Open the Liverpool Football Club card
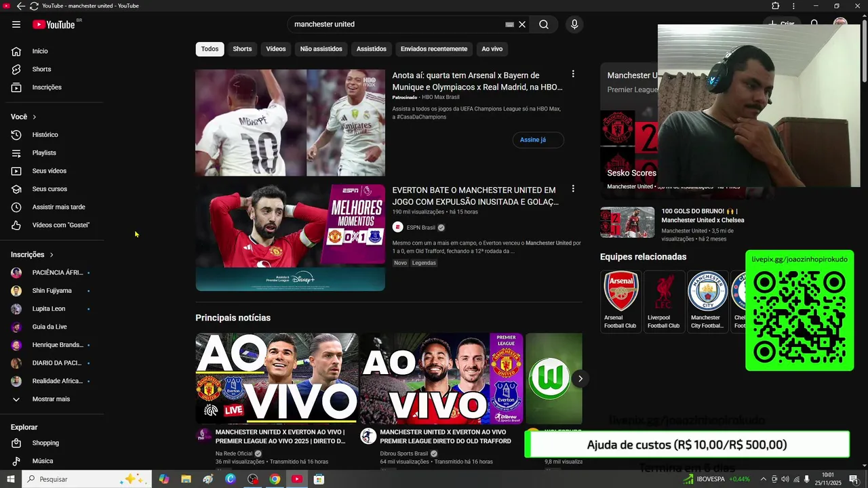868x488 pixels. pyautogui.click(x=664, y=301)
